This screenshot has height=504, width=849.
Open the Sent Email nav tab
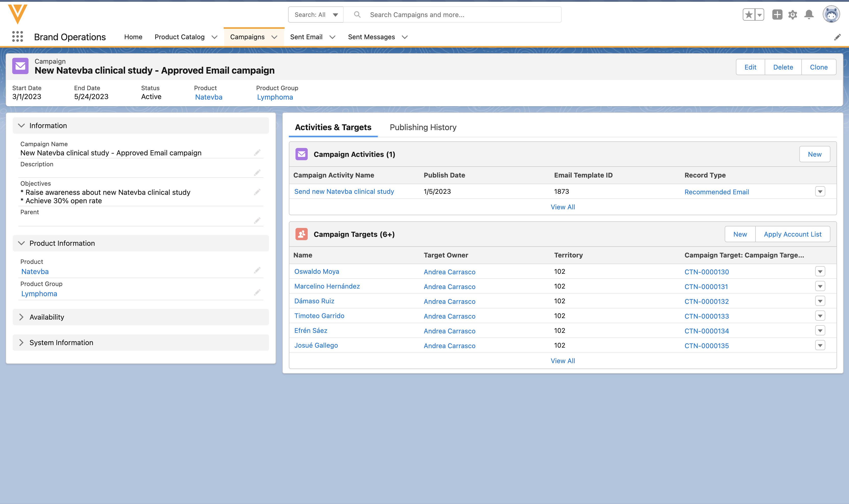[x=306, y=37]
